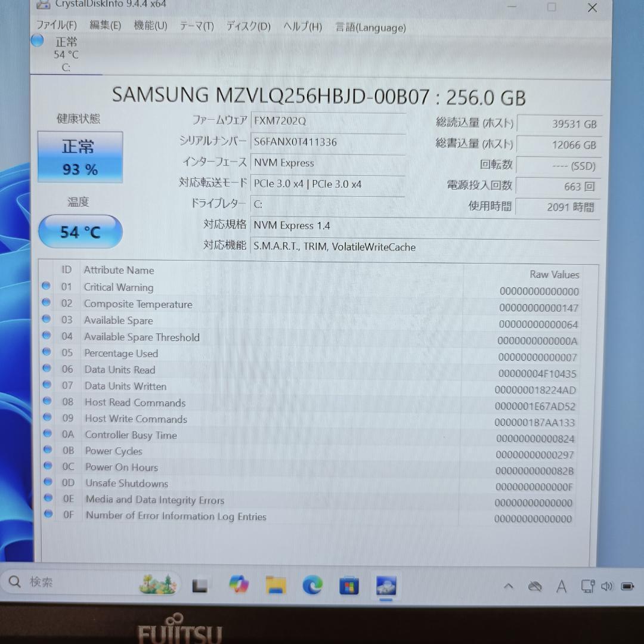Click the CrystalDiskInfo taskbar icon
This screenshot has width=644, height=644.
(386, 586)
